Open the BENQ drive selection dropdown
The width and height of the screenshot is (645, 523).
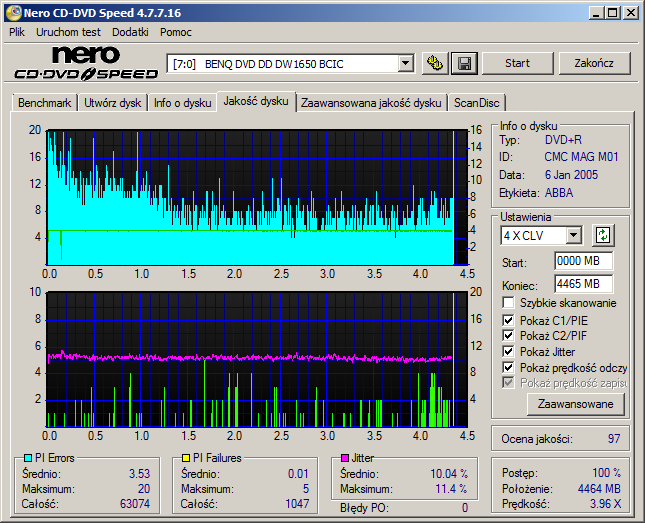tap(405, 64)
